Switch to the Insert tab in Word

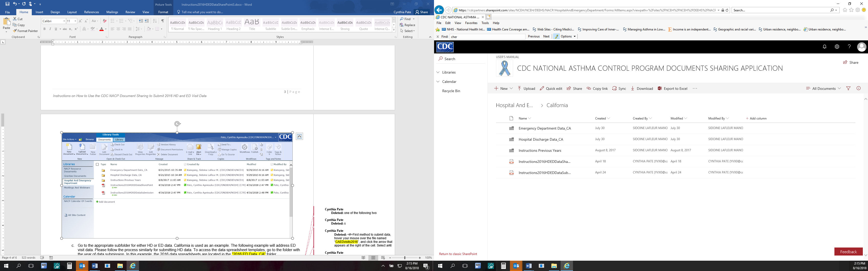coord(40,12)
